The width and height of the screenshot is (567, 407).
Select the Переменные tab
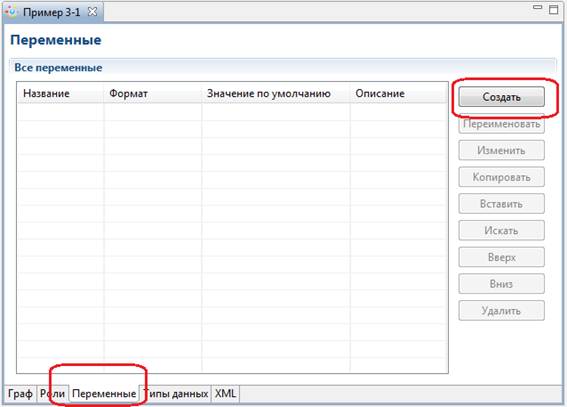[104, 393]
